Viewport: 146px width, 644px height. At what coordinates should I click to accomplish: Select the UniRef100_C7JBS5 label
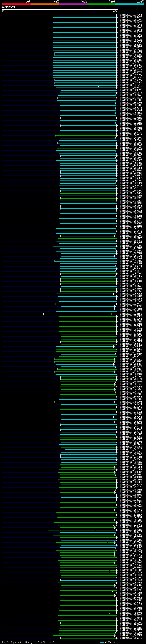pyautogui.click(x=131, y=306)
